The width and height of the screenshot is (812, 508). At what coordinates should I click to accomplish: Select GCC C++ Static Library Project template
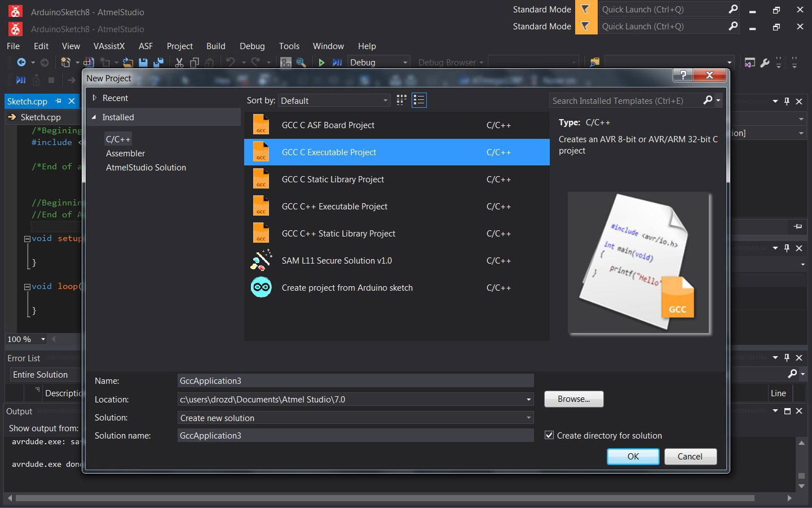pyautogui.click(x=396, y=233)
